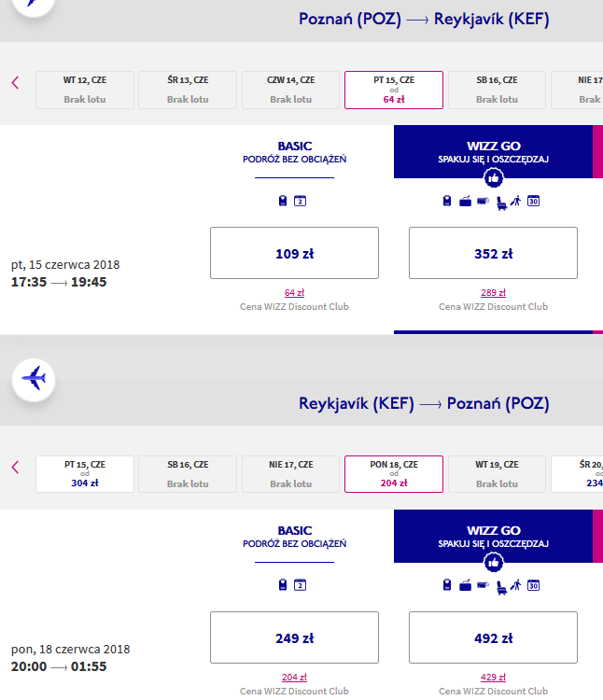Click the outbound WIZZ GO thumbs-up badge
The width and height of the screenshot is (603, 700).
pos(493,178)
